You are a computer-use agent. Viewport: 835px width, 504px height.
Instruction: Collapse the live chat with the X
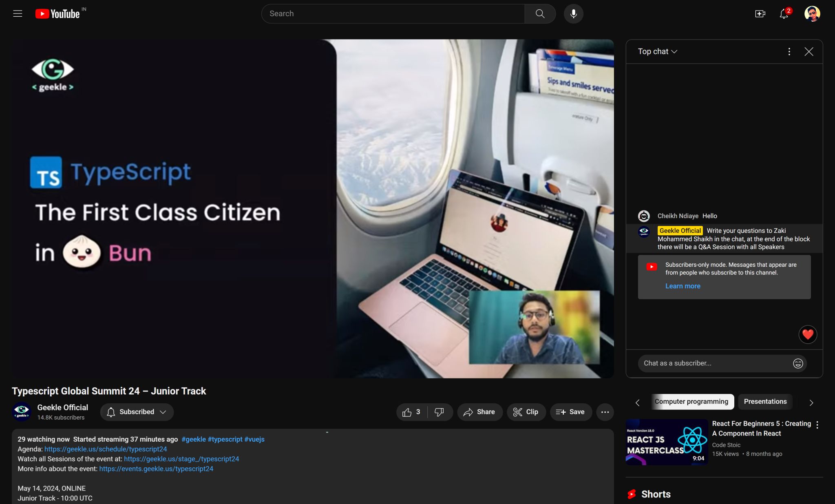[808, 51]
